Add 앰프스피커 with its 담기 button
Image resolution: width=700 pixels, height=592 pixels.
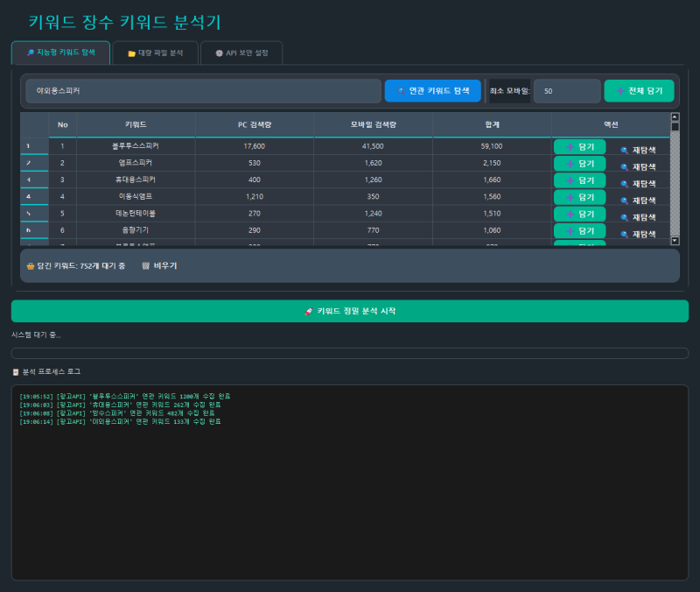579,164
